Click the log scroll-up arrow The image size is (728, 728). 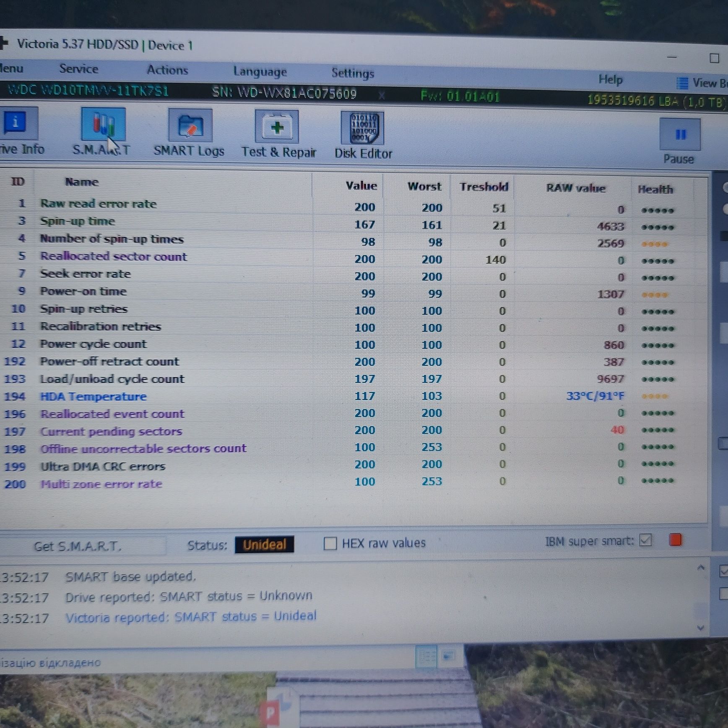click(x=700, y=568)
